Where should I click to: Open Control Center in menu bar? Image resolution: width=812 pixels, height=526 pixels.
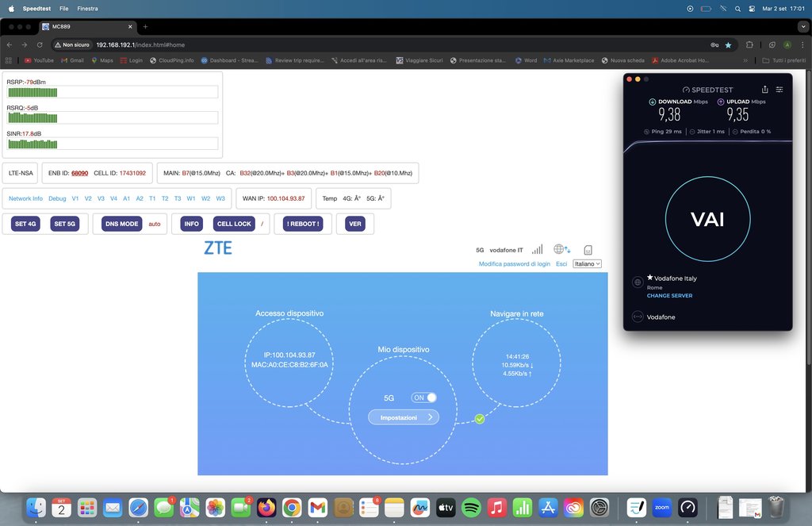(752, 8)
